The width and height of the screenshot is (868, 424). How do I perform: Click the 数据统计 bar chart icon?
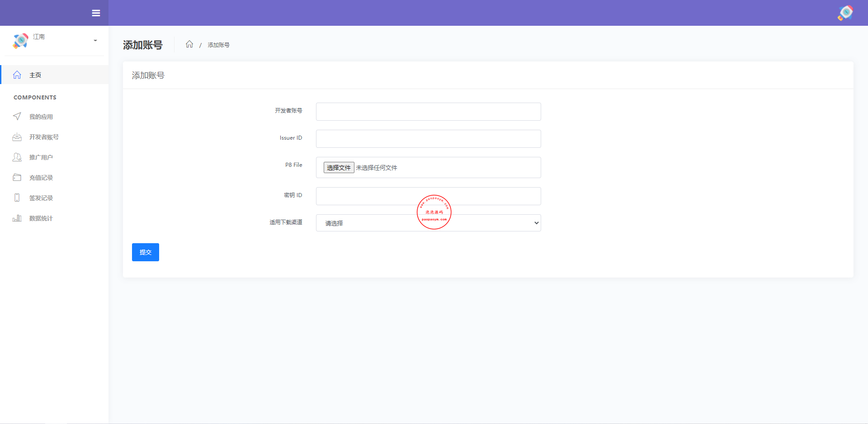point(17,218)
